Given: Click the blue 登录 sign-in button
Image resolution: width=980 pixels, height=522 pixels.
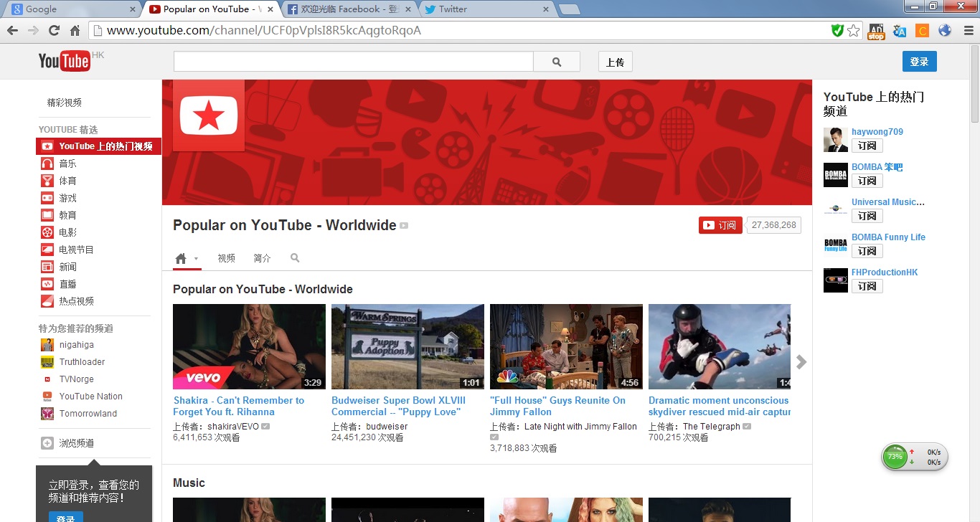Looking at the screenshot, I should click(x=919, y=61).
